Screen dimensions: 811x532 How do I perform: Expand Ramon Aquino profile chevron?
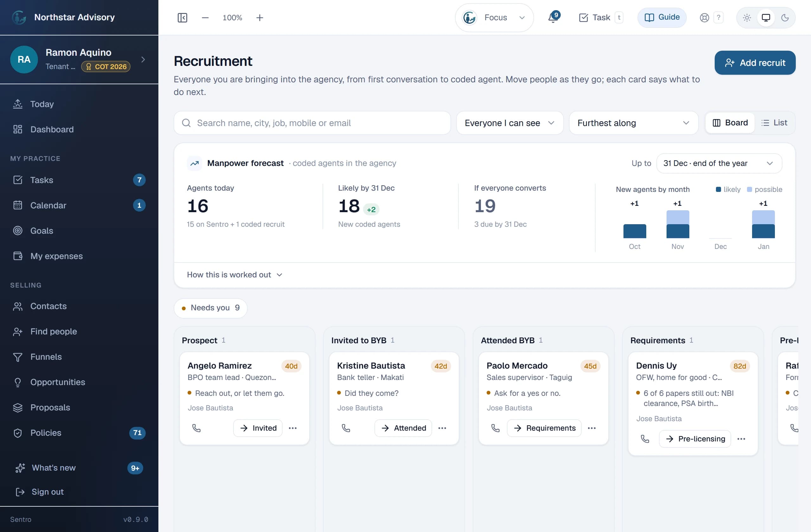click(x=143, y=59)
